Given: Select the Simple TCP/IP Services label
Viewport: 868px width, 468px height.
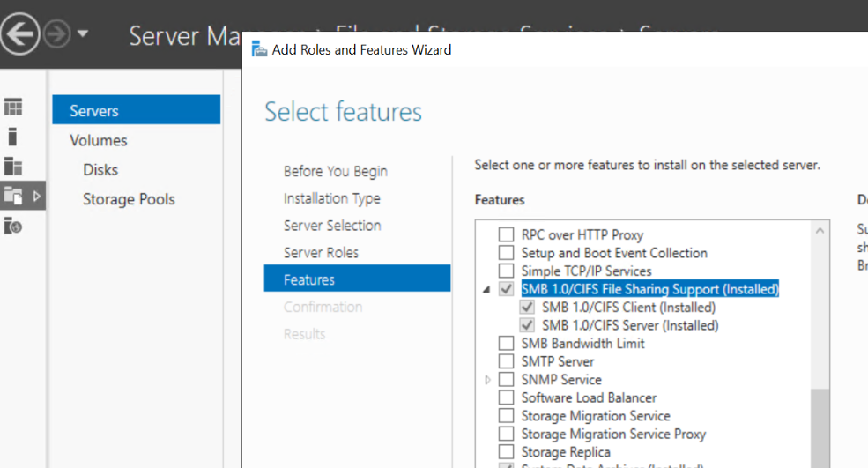Looking at the screenshot, I should pos(586,271).
